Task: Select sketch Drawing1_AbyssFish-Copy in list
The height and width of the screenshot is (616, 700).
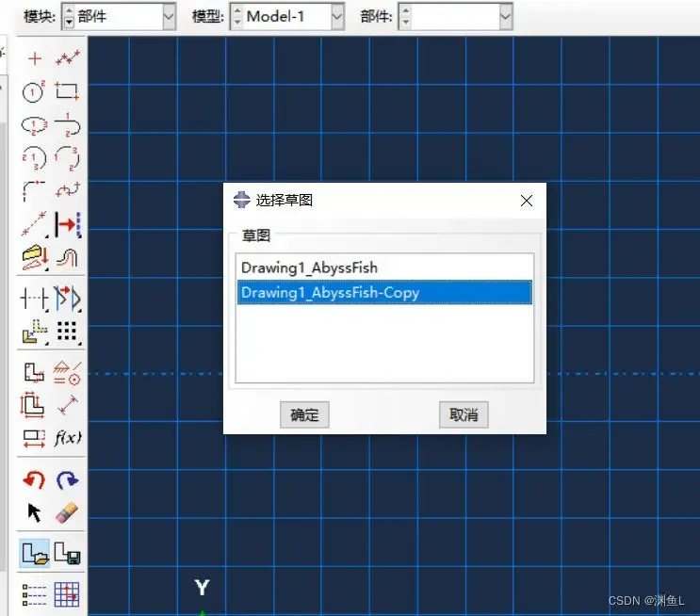Action: click(x=384, y=292)
